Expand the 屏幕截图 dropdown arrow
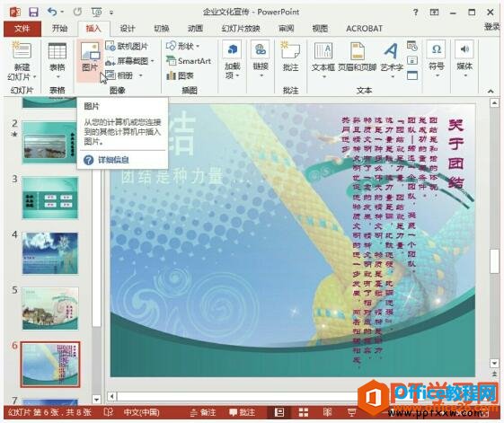Viewport: 504px width, 423px height. pyautogui.click(x=153, y=61)
